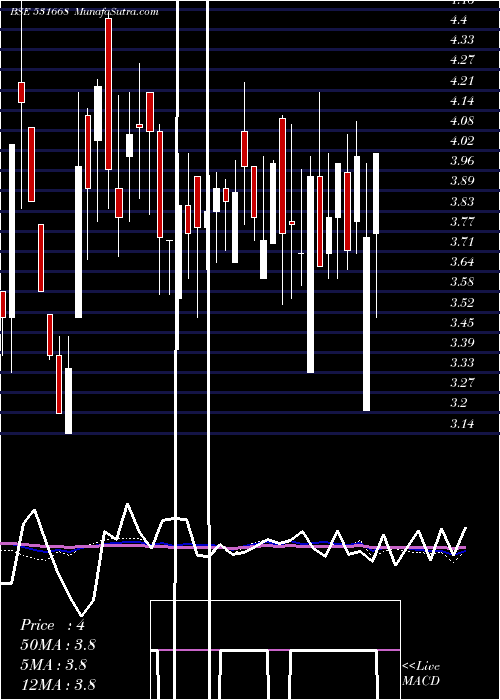Click the 5MA : 3.8 readout
Screen dimensions: 500x700
54,665
